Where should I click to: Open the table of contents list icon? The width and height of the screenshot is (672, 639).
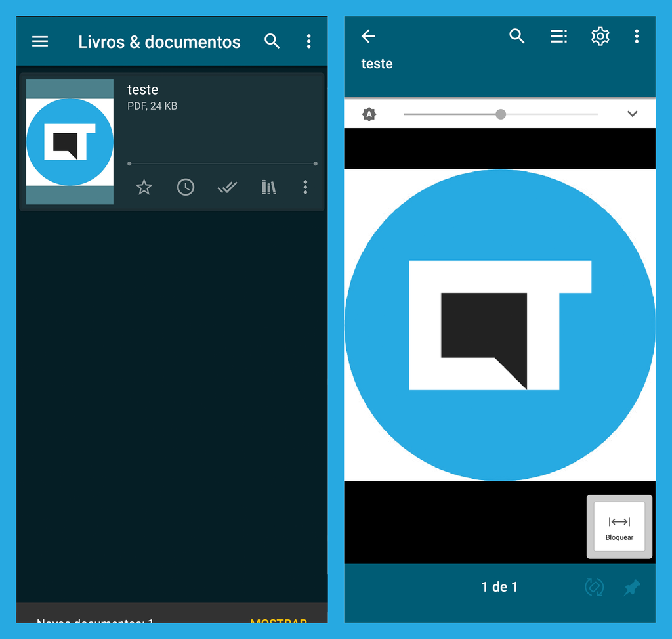(x=559, y=37)
